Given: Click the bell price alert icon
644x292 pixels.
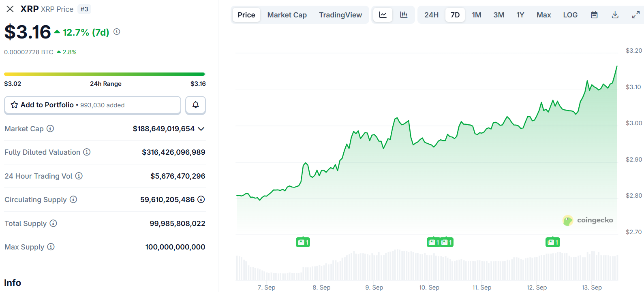Looking at the screenshot, I should tap(195, 105).
